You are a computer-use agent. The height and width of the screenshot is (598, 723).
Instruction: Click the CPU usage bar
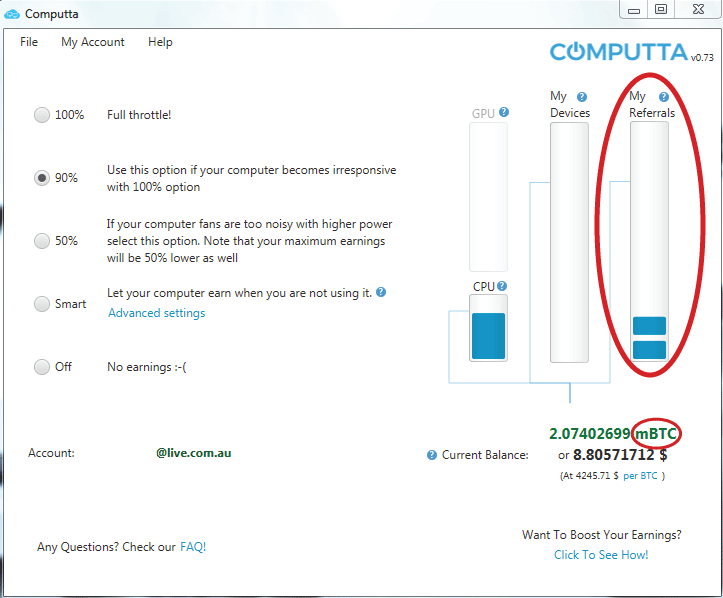pyautogui.click(x=488, y=328)
